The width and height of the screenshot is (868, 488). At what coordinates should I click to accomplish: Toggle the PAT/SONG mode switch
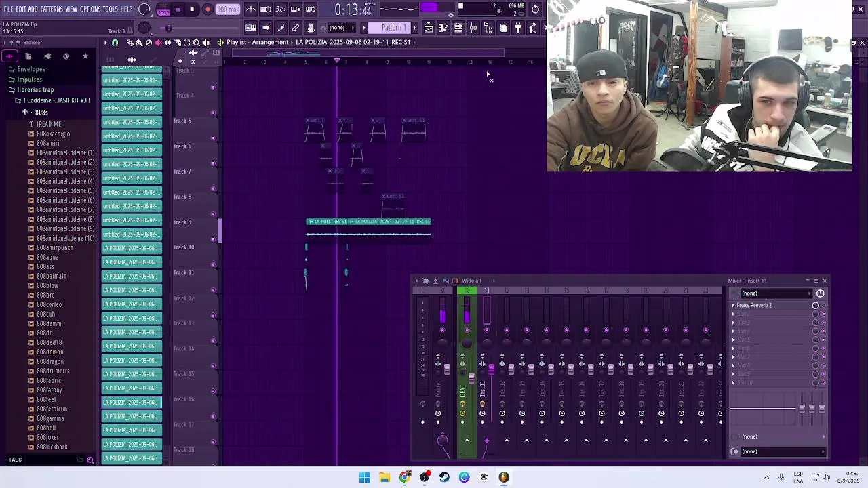point(163,9)
